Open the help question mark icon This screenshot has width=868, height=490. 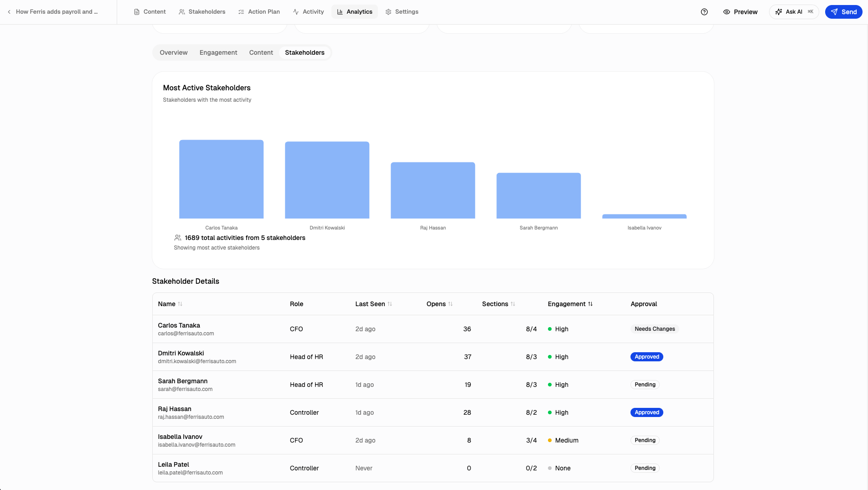tap(704, 12)
